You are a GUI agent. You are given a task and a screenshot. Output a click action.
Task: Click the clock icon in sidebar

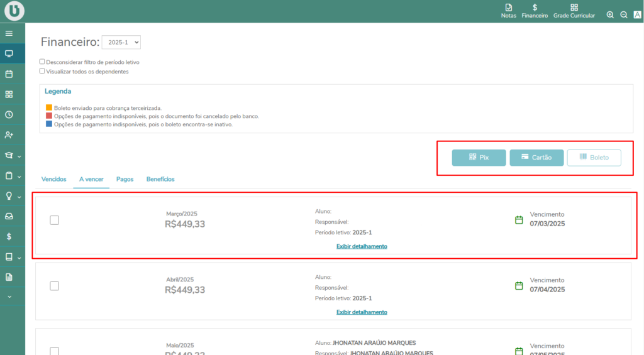[x=9, y=115]
